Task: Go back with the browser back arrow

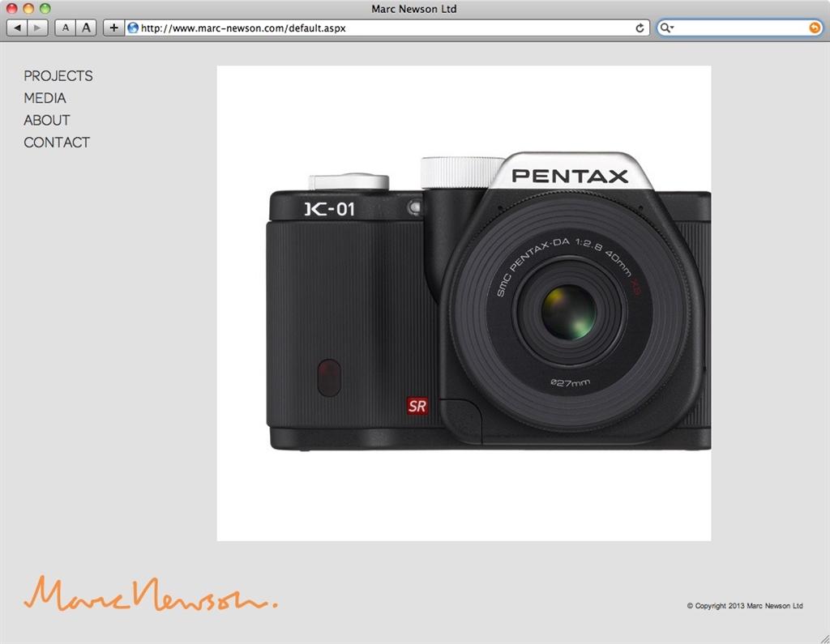Action: pyautogui.click(x=17, y=28)
